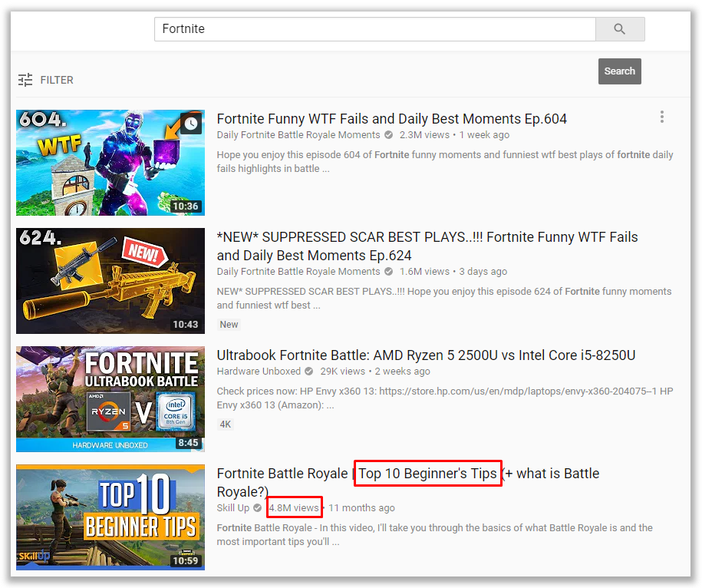Open the 624 Suppressed Scar thumbnail
Viewport: 702px width, 588px height.
pos(110,281)
